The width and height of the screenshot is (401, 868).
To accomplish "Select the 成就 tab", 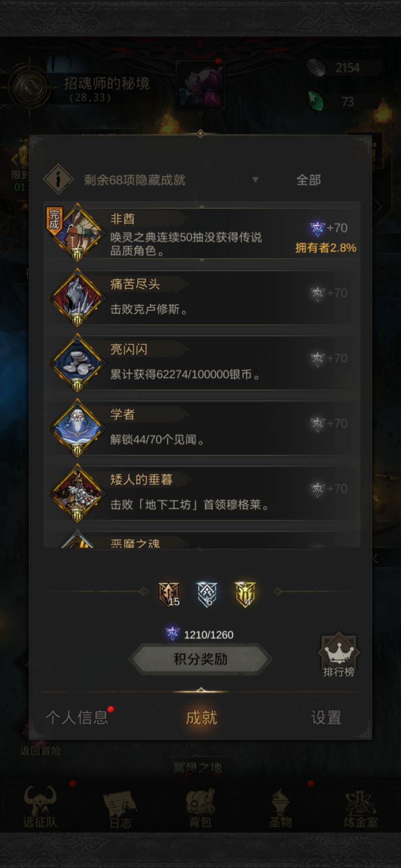I will tap(201, 717).
